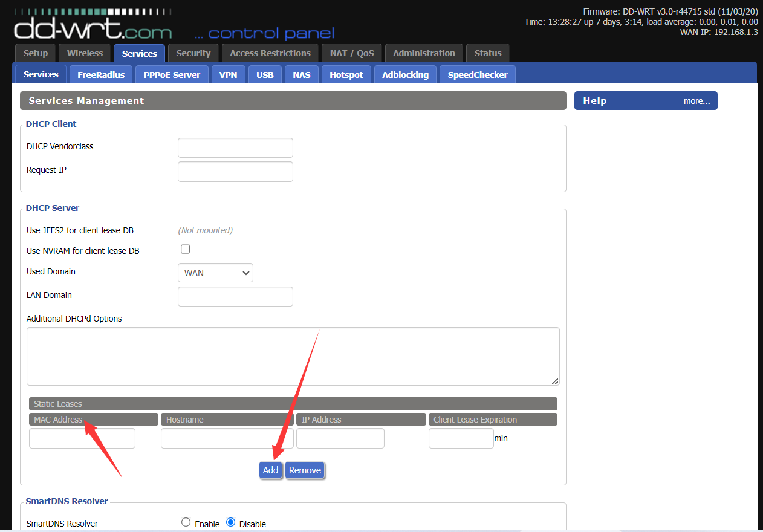Focus the static lease MAC Address field
The image size is (763, 532).
[x=82, y=438]
